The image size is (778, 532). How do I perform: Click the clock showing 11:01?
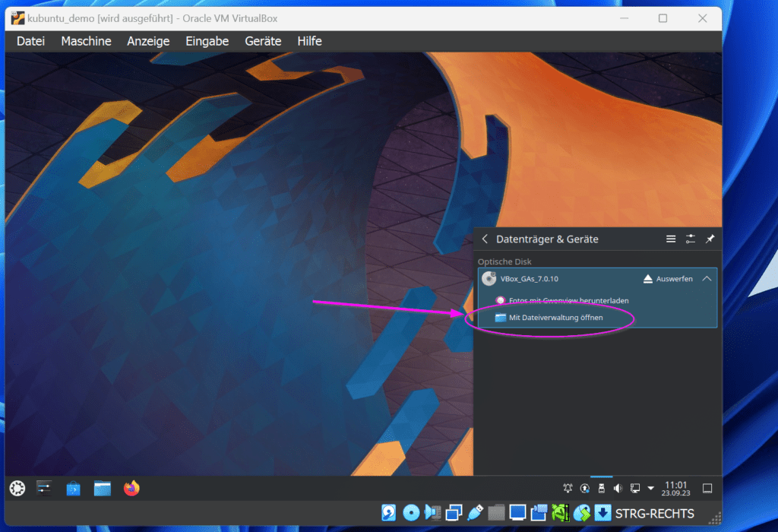675,489
